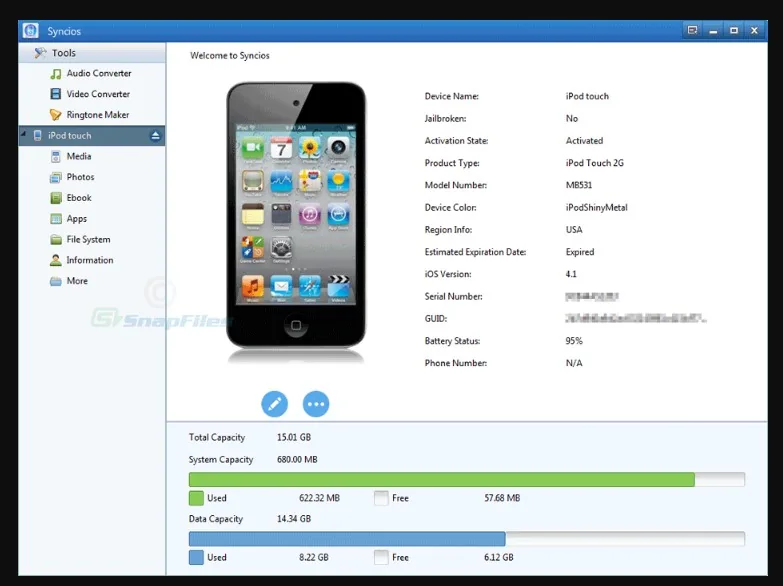The image size is (783, 586).
Task: Click the iOS Version value 4.1
Action: point(571,274)
